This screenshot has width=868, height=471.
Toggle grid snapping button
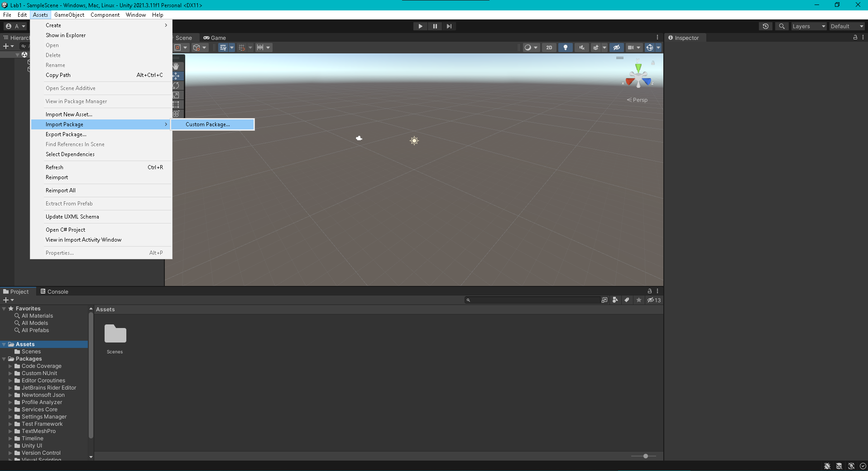pyautogui.click(x=242, y=48)
